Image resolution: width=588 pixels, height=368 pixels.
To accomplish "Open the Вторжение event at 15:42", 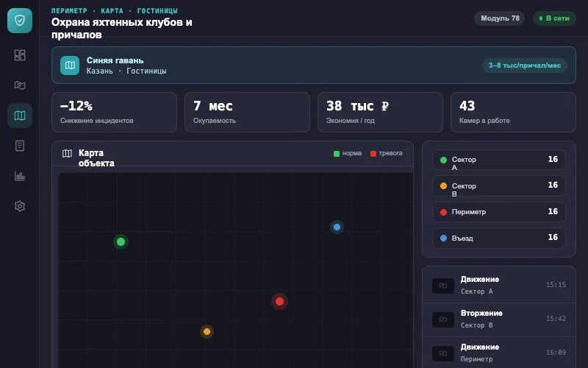I will (x=499, y=319).
